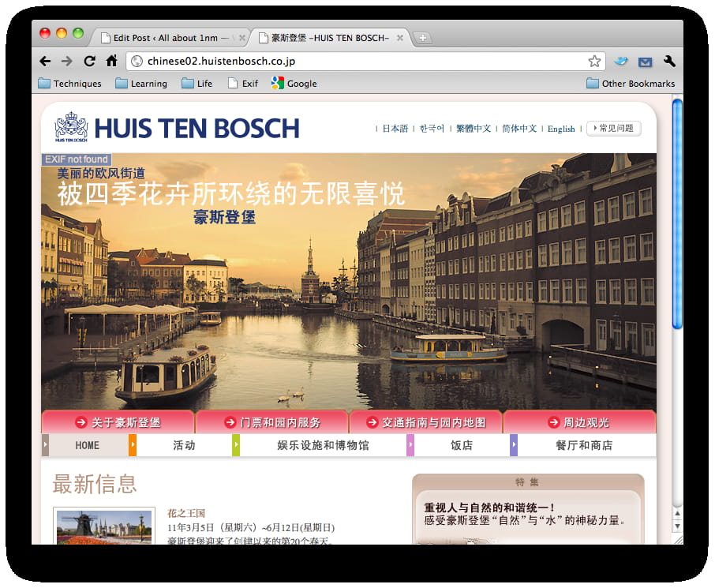Navigate back using the browser back arrow
This screenshot has width=715, height=588.
45,61
